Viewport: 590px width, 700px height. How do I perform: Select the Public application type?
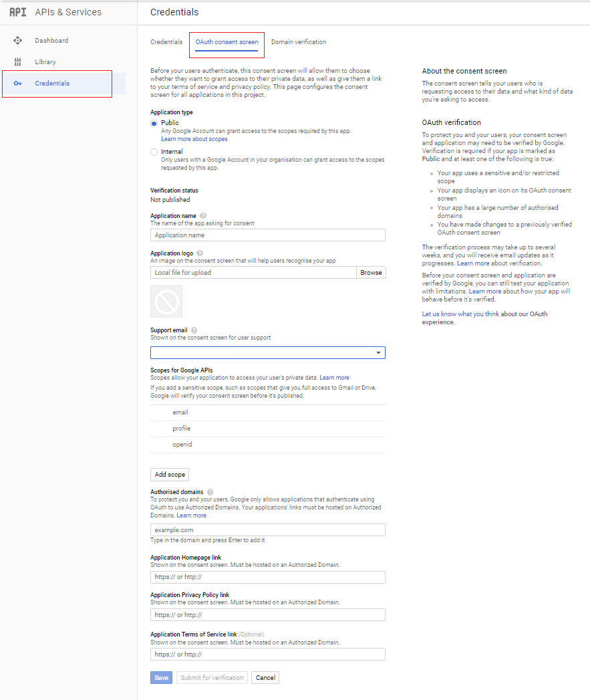152,124
